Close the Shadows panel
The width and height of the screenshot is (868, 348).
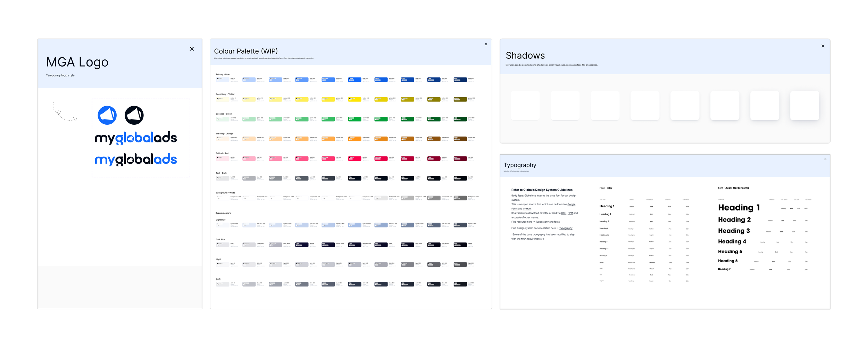click(823, 46)
